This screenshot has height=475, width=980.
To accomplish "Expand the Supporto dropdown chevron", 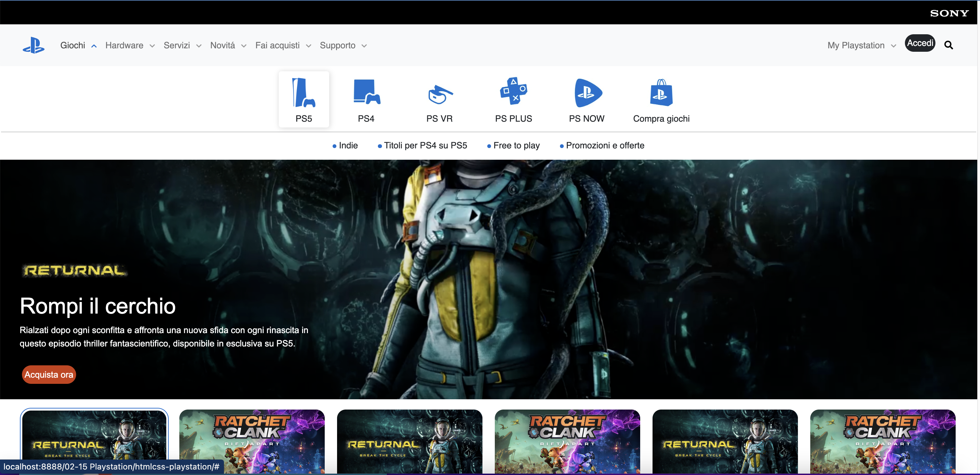I will point(364,46).
